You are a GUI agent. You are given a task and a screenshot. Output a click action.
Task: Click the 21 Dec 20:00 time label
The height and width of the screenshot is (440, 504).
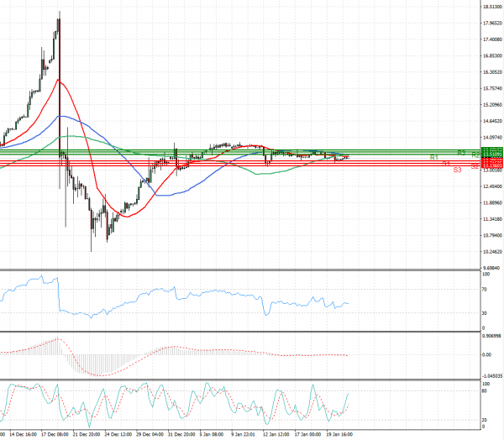click(x=87, y=434)
